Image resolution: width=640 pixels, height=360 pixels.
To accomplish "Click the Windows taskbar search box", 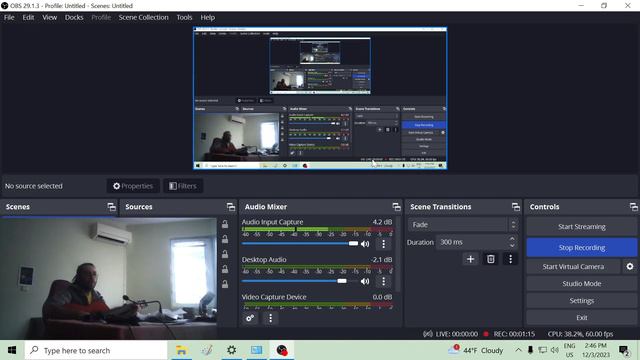I will tap(96, 350).
